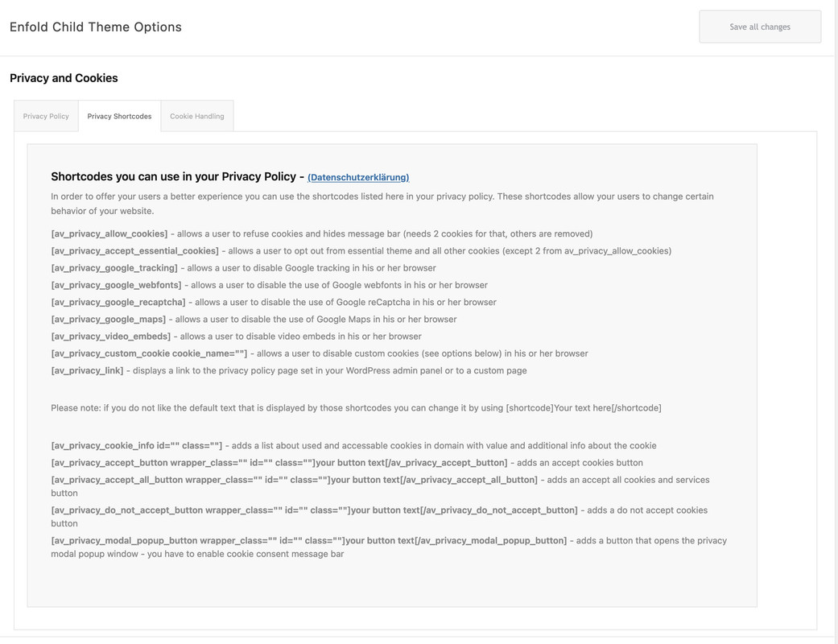Click the [av_privacy_accept_essential_cookies] shortcode text
The image size is (838, 644).
(134, 251)
